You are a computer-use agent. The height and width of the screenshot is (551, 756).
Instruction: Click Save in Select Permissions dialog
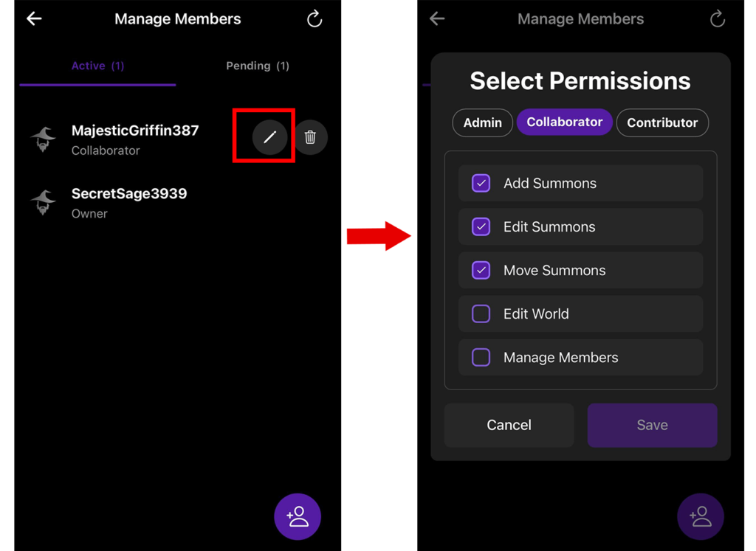pyautogui.click(x=652, y=425)
